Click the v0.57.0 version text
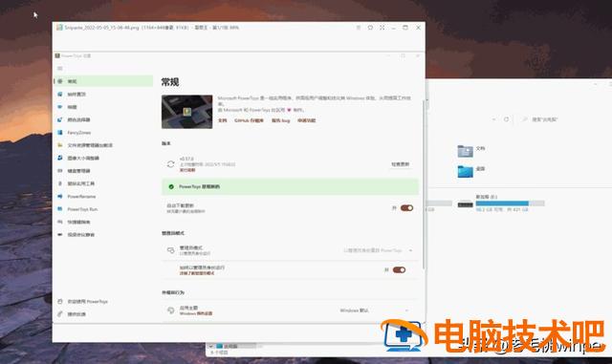612x364 pixels. 186,159
